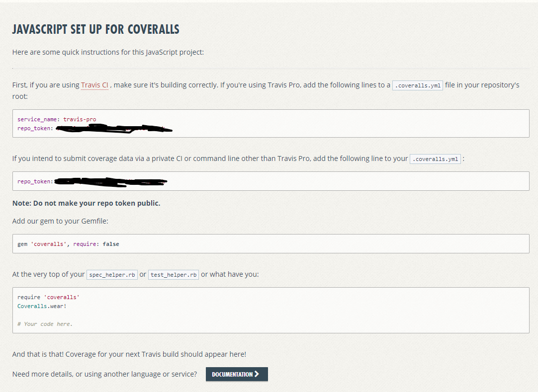Click the 'Do not make your repo token public' note
Screen dimensions: 538x392
click(86, 203)
